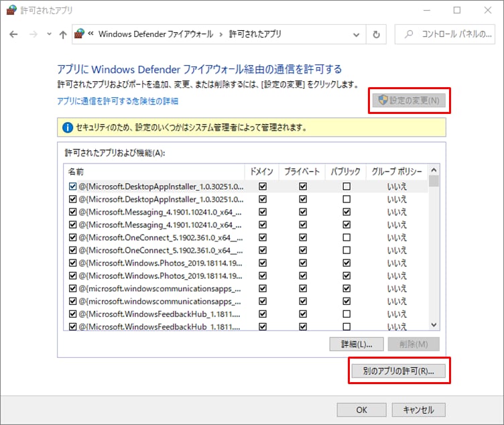Image resolution: width=504 pixels, height=425 pixels.
Task: Open the recent locations chevron
Action: pos(49,34)
